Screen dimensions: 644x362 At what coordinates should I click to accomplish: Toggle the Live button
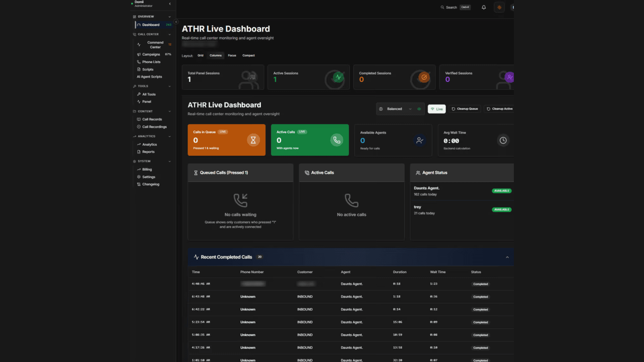pyautogui.click(x=436, y=109)
